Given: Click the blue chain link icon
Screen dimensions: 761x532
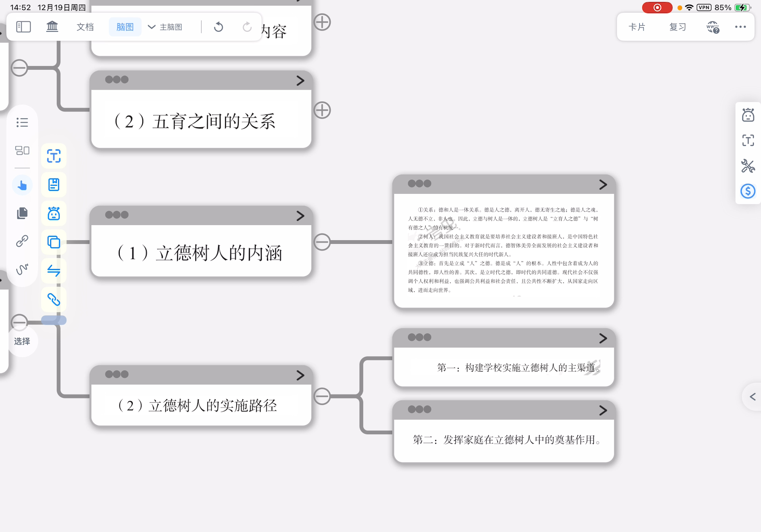Looking at the screenshot, I should [x=54, y=299].
